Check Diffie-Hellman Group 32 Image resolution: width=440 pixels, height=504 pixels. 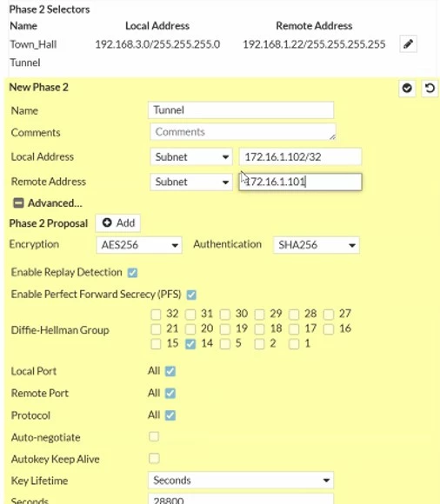(x=156, y=314)
